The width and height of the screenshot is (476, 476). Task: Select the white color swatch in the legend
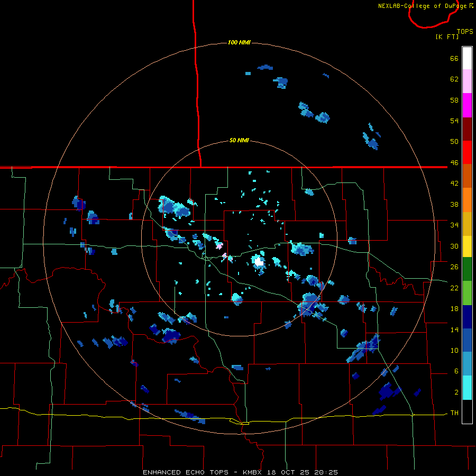(467, 58)
